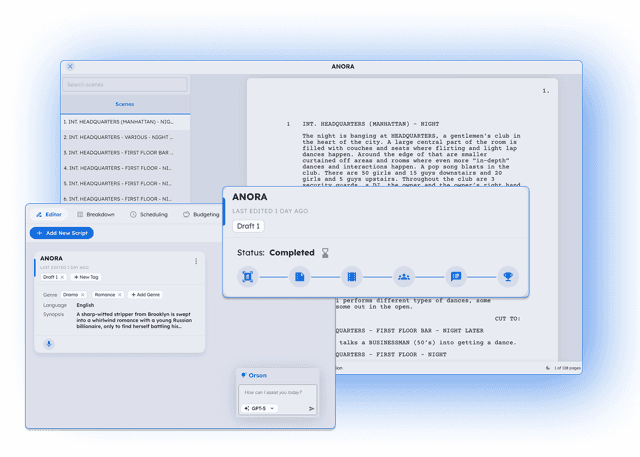
Task: Click the film strip stage icon
Action: click(x=352, y=276)
